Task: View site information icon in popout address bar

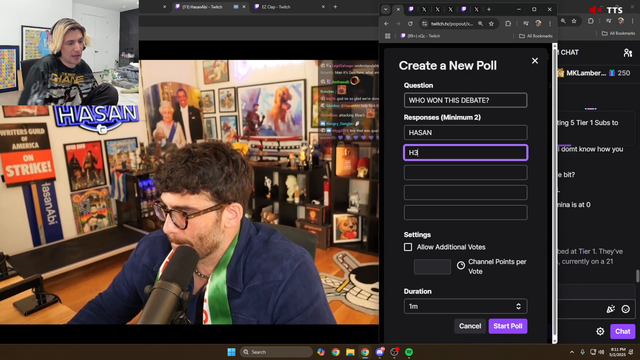Action: pyautogui.click(x=425, y=24)
